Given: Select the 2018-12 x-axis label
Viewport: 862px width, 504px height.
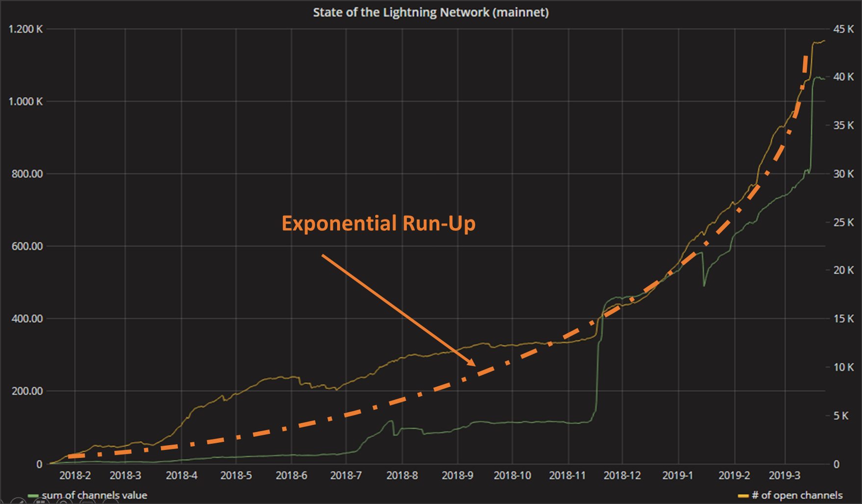Looking at the screenshot, I should (622, 475).
